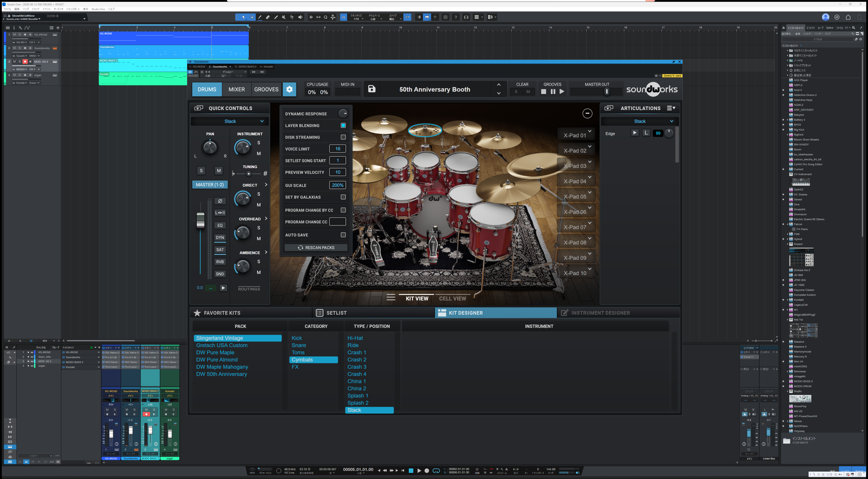Play the Soundworks groove

(562, 92)
